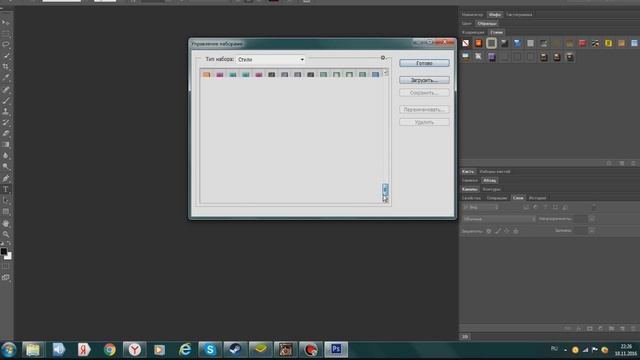Click the 'Сохранить...' save set button
Viewport: 640px width, 360px height.
tap(424, 93)
